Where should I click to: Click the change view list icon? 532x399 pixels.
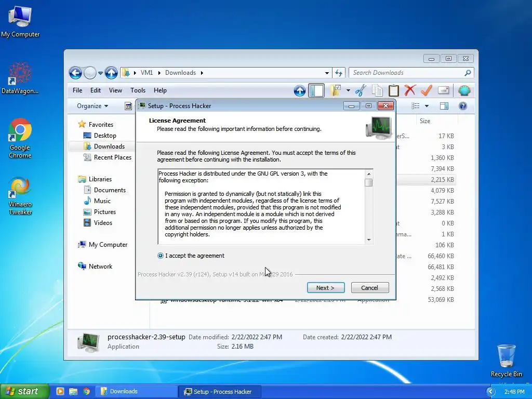[415, 106]
